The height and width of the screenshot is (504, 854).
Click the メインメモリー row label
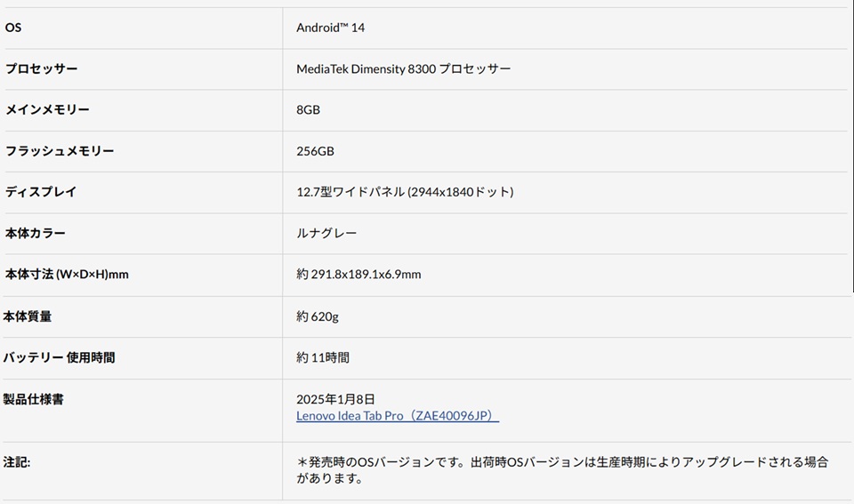(48, 109)
